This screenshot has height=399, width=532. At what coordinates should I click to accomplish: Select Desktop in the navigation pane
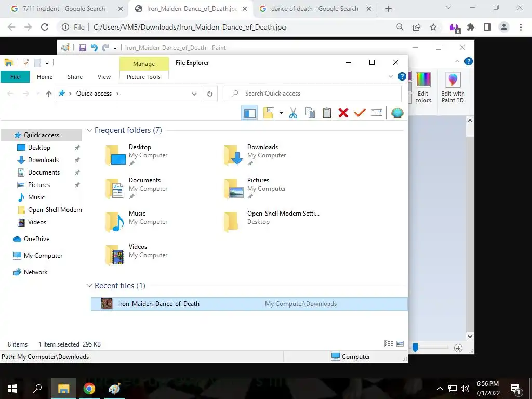39,147
